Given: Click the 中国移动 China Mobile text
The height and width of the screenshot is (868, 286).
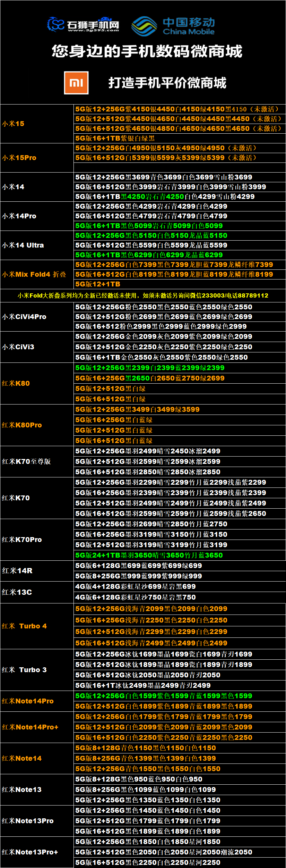Looking at the screenshot, I should [x=189, y=26].
